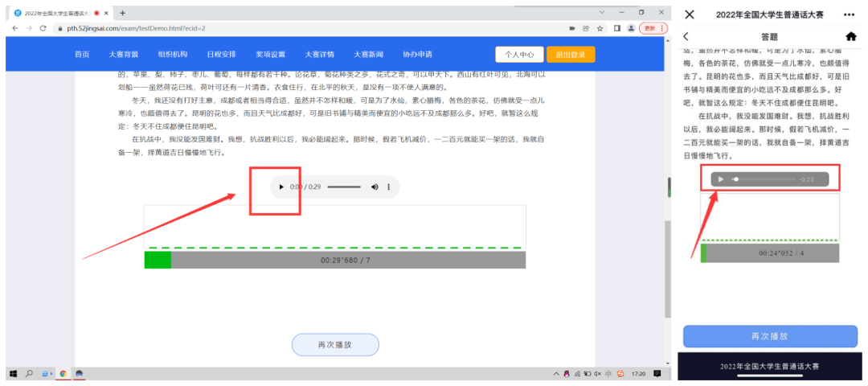Open the Chrome profile avatar icon
Screen dimensions: 868x386
630,28
